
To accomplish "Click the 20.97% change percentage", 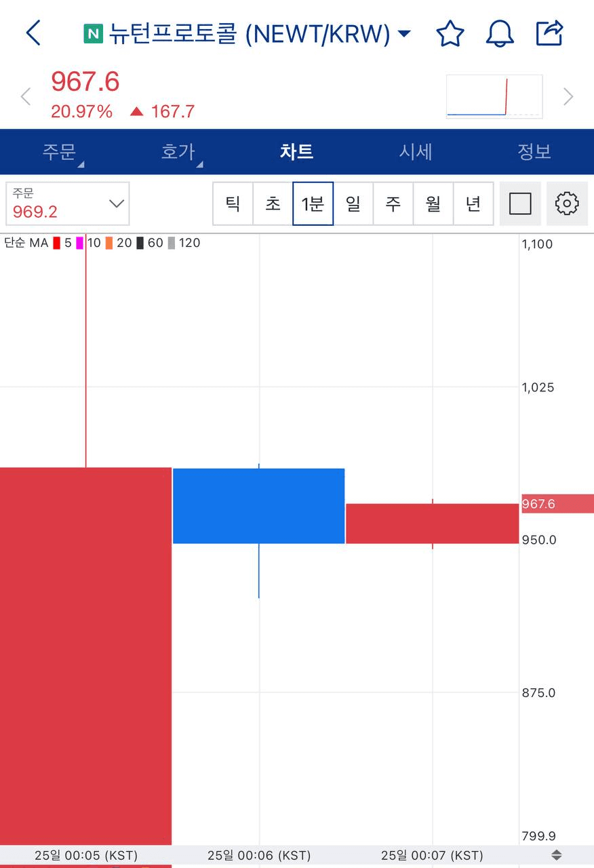I will coord(82,112).
